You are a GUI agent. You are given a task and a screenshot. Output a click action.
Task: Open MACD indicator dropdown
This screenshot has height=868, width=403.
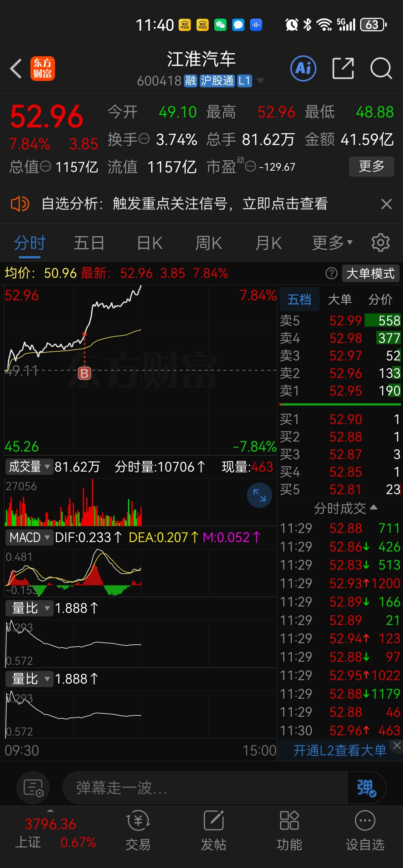pos(29,537)
